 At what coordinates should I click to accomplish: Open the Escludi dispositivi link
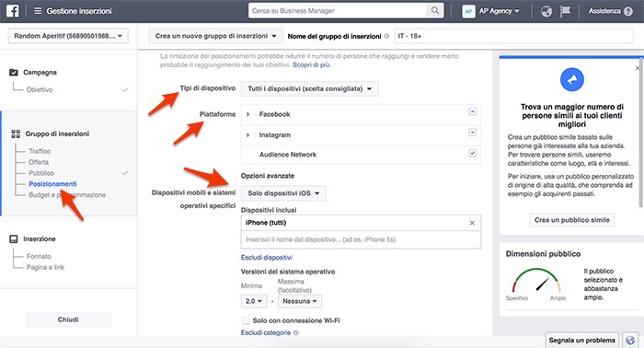click(x=267, y=258)
